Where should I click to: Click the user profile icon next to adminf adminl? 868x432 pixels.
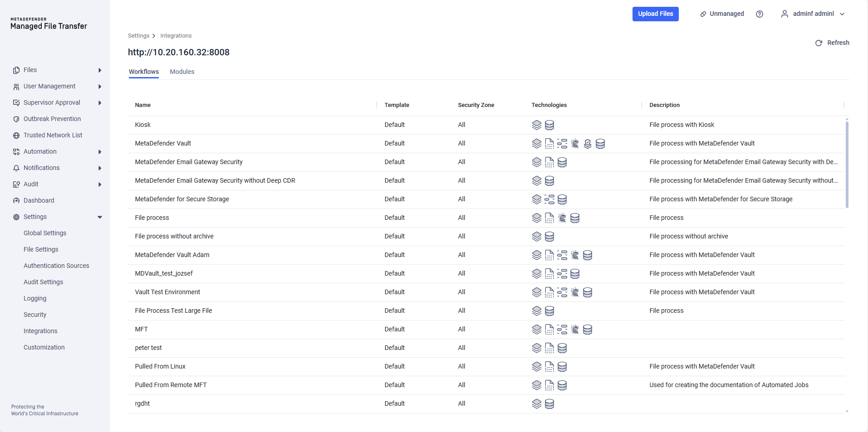tap(785, 14)
